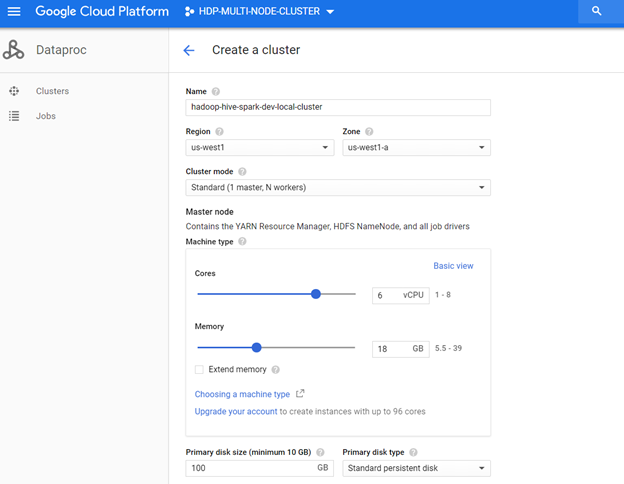Click external link icon after Choosing a machine type

(300, 394)
